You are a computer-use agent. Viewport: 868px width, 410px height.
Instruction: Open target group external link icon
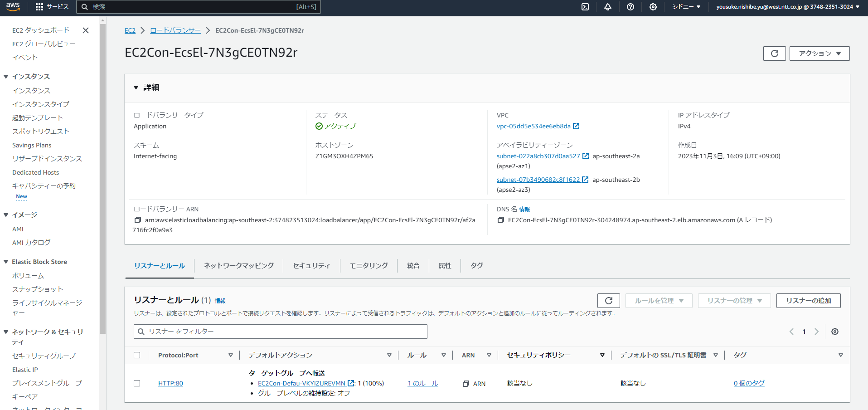(350, 383)
